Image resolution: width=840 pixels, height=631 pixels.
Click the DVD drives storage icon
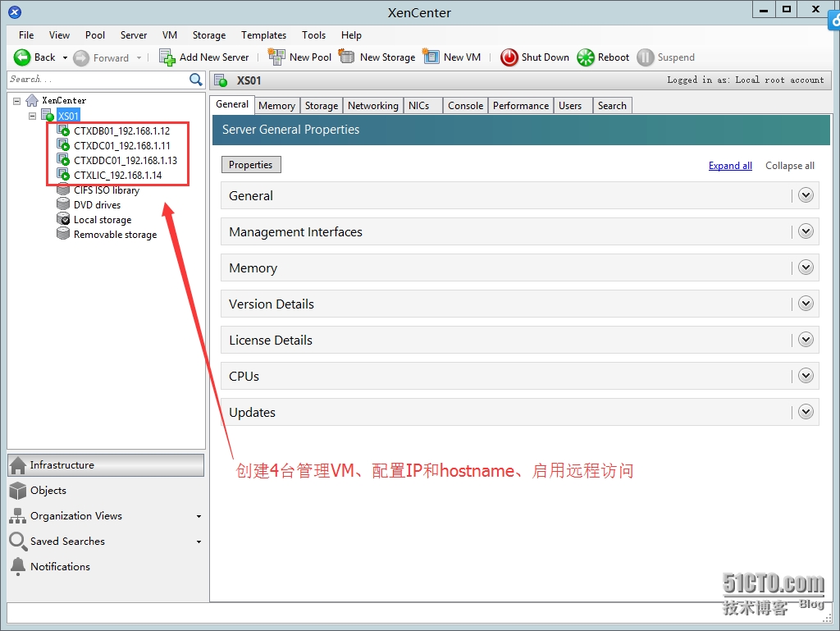point(63,204)
